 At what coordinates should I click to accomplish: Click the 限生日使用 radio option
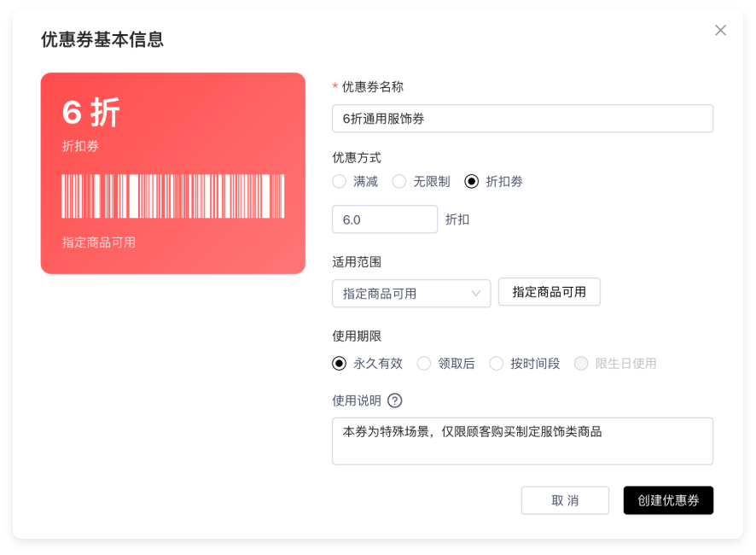pos(581,364)
